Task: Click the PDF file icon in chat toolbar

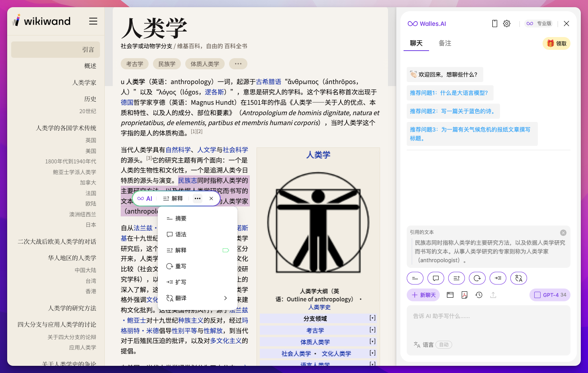Action: (465, 295)
